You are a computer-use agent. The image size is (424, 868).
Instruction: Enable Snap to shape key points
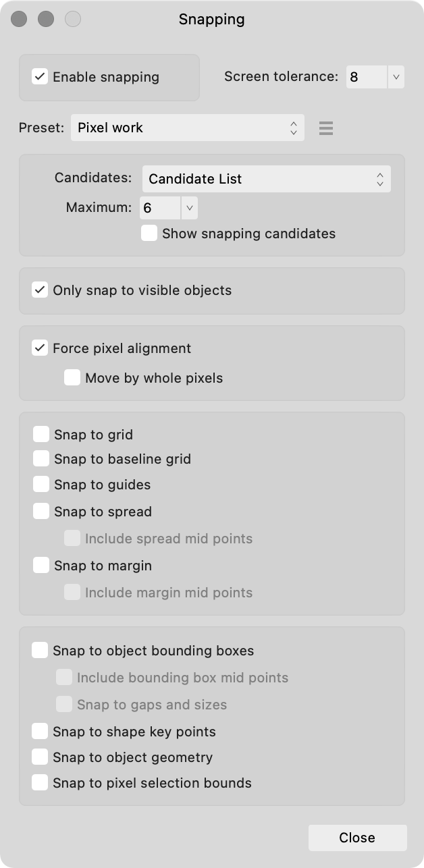[x=41, y=732]
